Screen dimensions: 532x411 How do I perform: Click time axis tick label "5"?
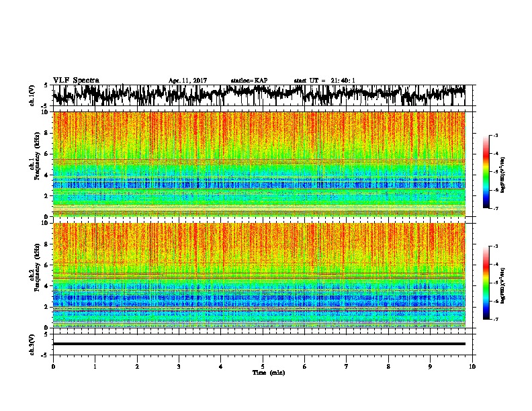point(263,367)
